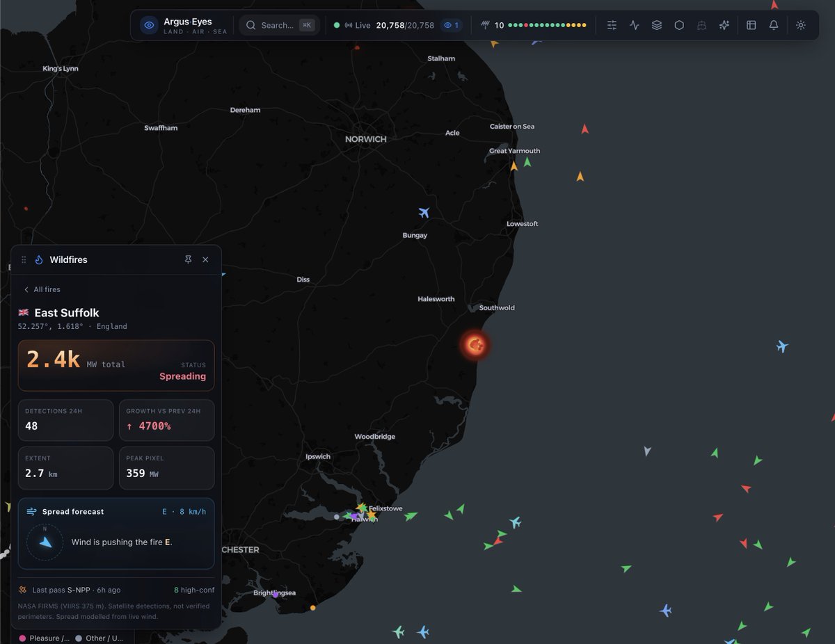This screenshot has width=835, height=644.
Task: Toggle the light theme sun icon
Action: (801, 26)
